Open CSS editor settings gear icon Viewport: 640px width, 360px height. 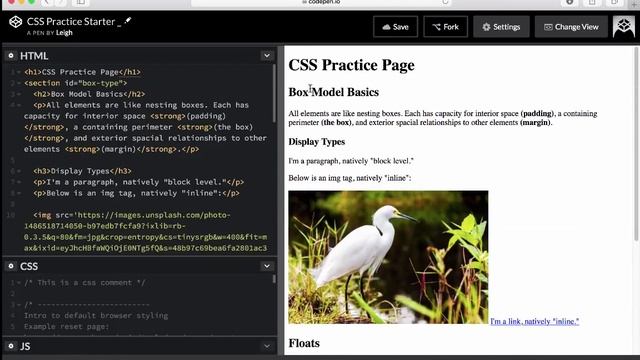click(11, 266)
